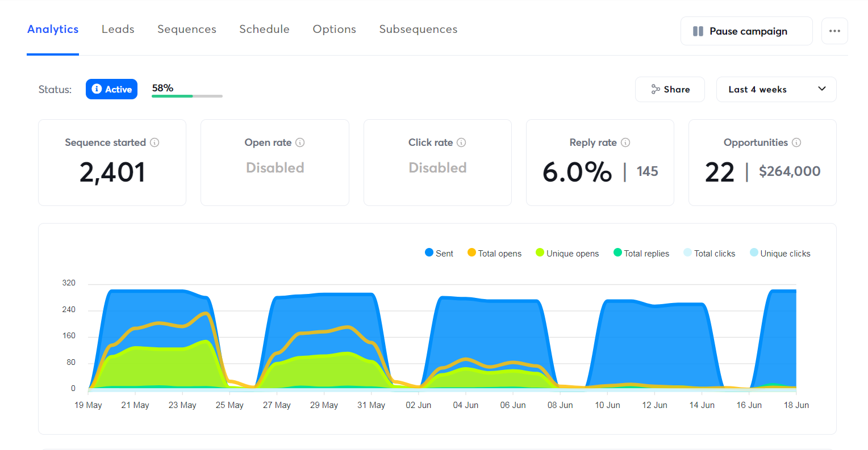The image size is (868, 450).
Task: Hide the Total opens line via the legend
Action: pyautogui.click(x=494, y=253)
